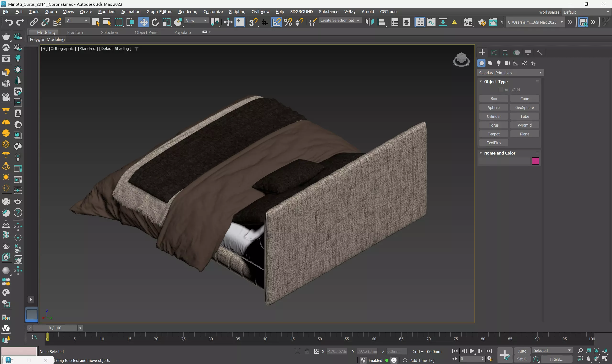Open the Graph Editors menu

click(159, 11)
